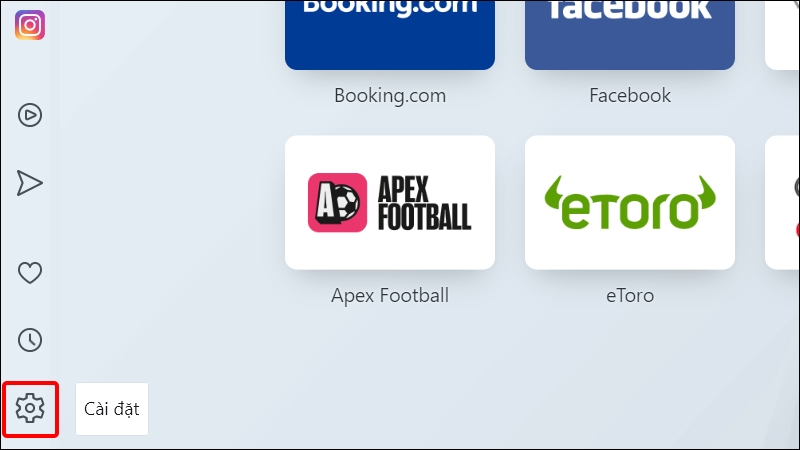Open the Facebook speed dial tile
The height and width of the screenshot is (450, 800).
click(x=630, y=35)
